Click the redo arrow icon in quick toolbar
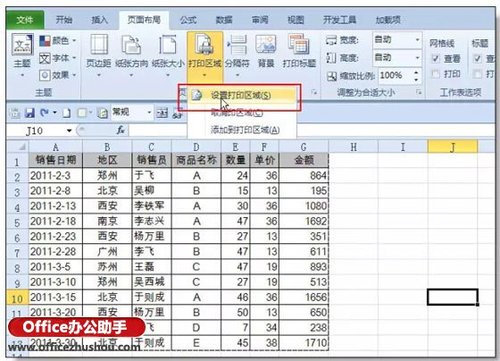 point(44,113)
